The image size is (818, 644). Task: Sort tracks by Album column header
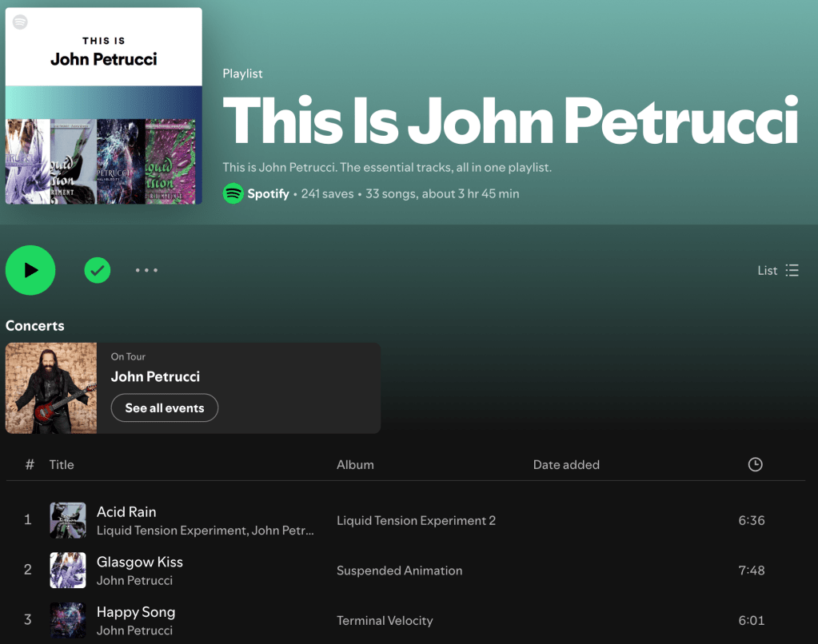355,464
